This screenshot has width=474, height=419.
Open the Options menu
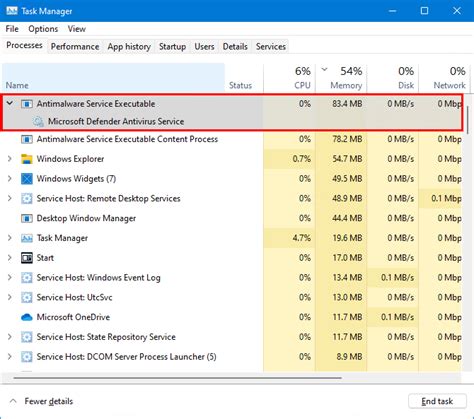click(43, 29)
